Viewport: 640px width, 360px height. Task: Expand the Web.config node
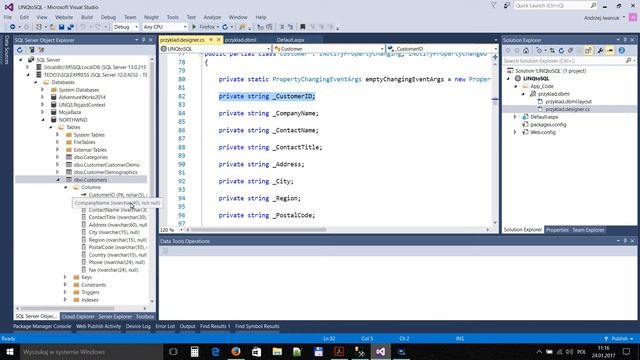tap(516, 132)
